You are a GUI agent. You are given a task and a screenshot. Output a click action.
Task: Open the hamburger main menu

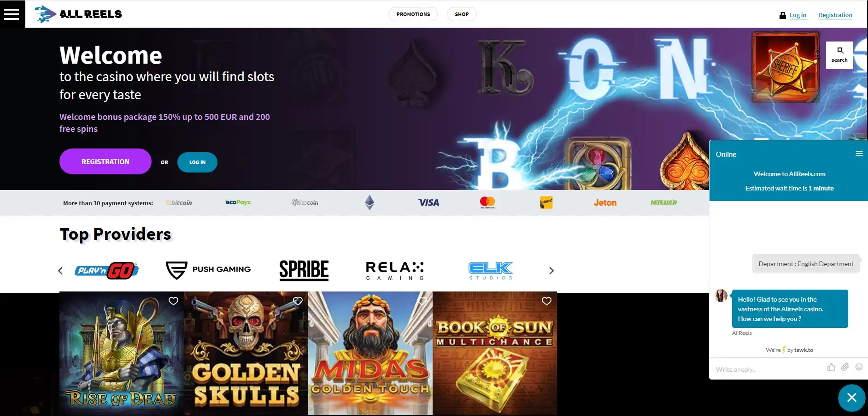coord(12,14)
